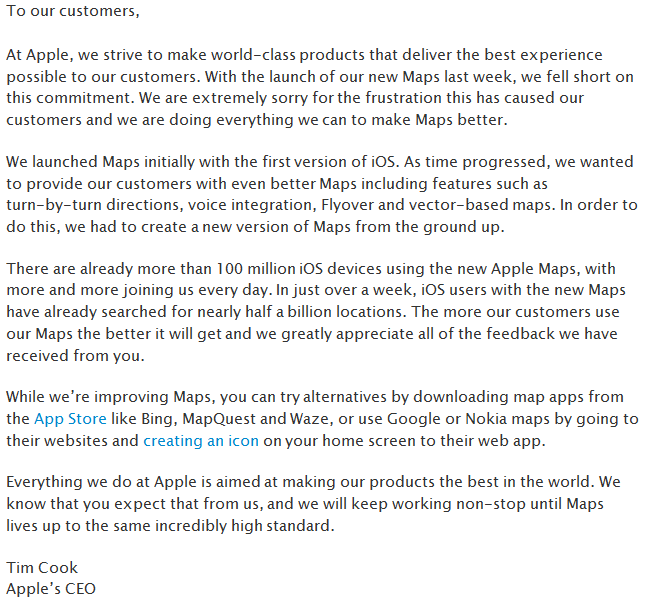This screenshot has width=650, height=612.
Task: Click the "Tim Cook" signature name
Action: click(41, 567)
